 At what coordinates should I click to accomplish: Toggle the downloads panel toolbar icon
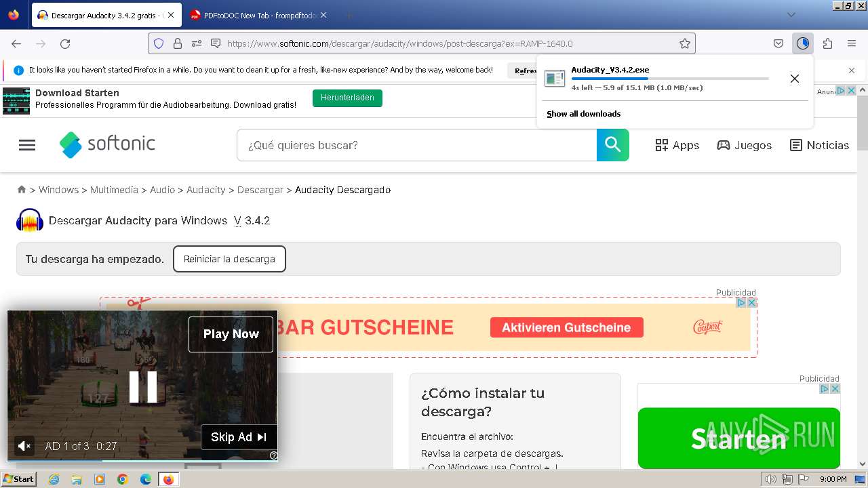click(x=803, y=43)
